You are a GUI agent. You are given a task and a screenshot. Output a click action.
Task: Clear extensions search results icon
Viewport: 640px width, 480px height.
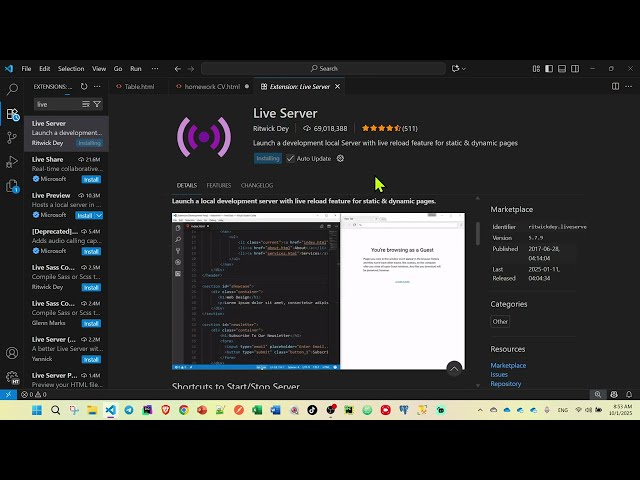pyautogui.click(x=86, y=104)
